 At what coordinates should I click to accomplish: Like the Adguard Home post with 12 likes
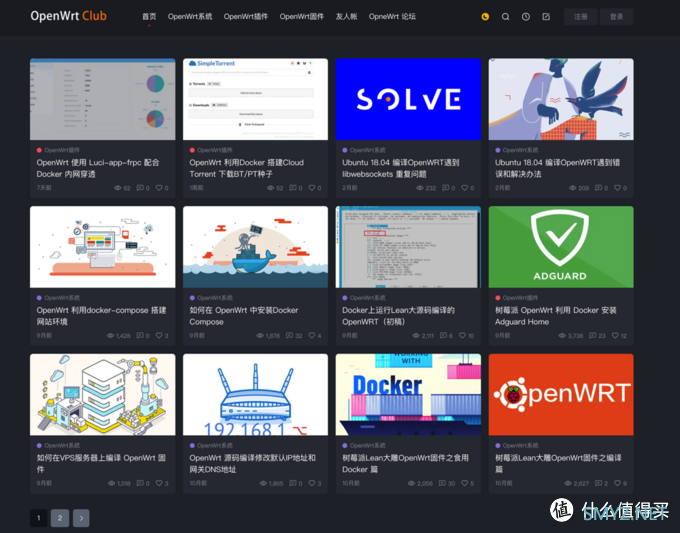615,335
